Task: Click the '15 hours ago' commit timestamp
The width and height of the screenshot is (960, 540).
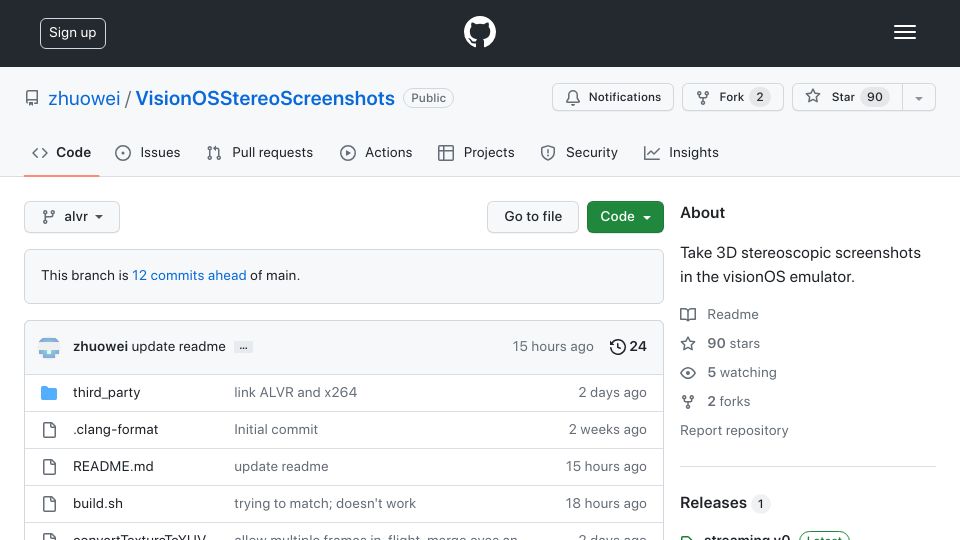Action: point(553,347)
